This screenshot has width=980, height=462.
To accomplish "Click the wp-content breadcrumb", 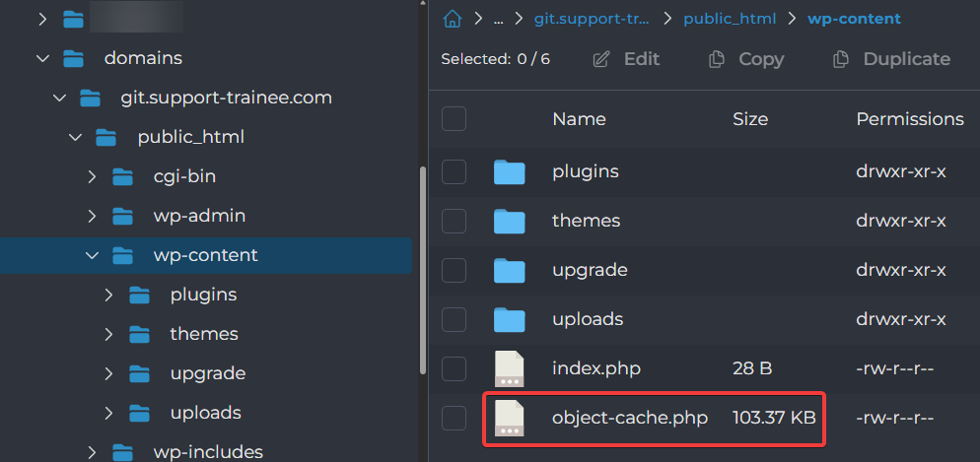I will (855, 19).
